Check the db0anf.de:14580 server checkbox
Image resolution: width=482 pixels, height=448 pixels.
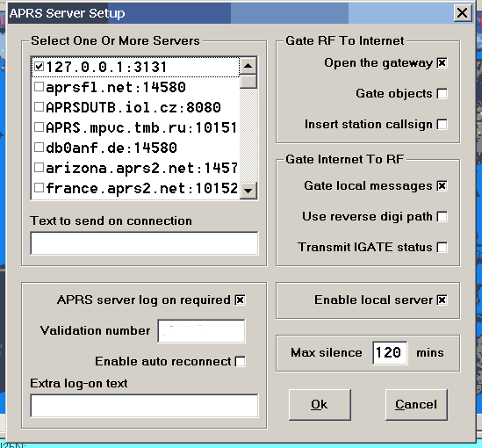[x=39, y=148]
